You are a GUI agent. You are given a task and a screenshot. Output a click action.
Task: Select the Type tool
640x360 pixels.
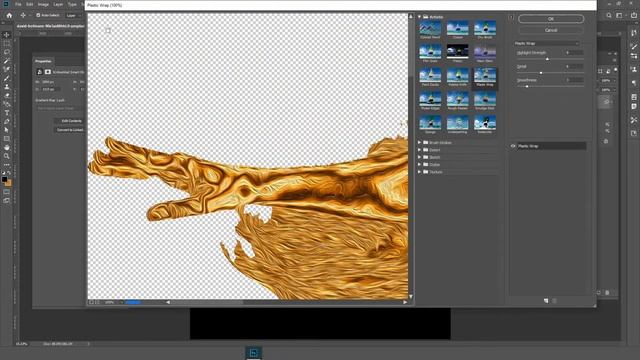click(x=7, y=113)
